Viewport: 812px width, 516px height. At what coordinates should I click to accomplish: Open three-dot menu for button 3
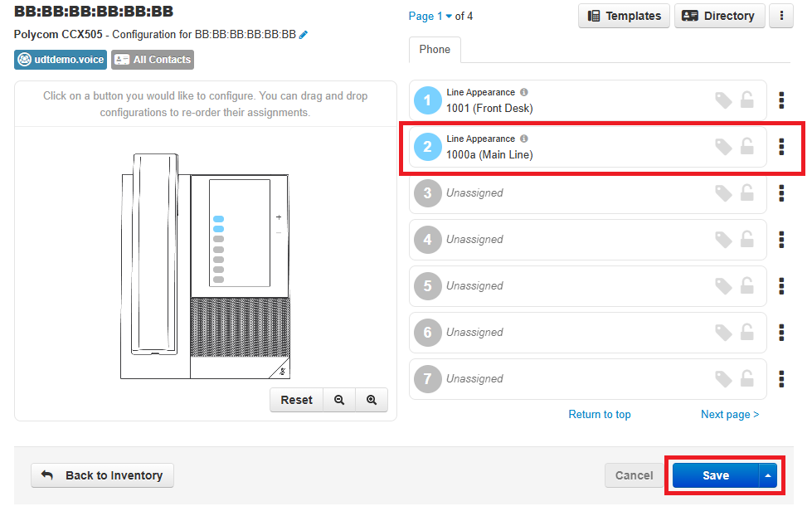coord(781,193)
